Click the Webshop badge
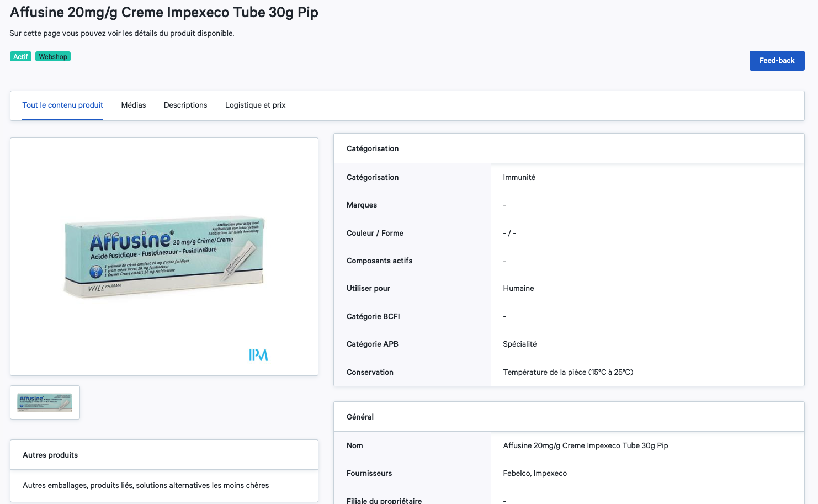Image resolution: width=818 pixels, height=504 pixels. [53, 56]
